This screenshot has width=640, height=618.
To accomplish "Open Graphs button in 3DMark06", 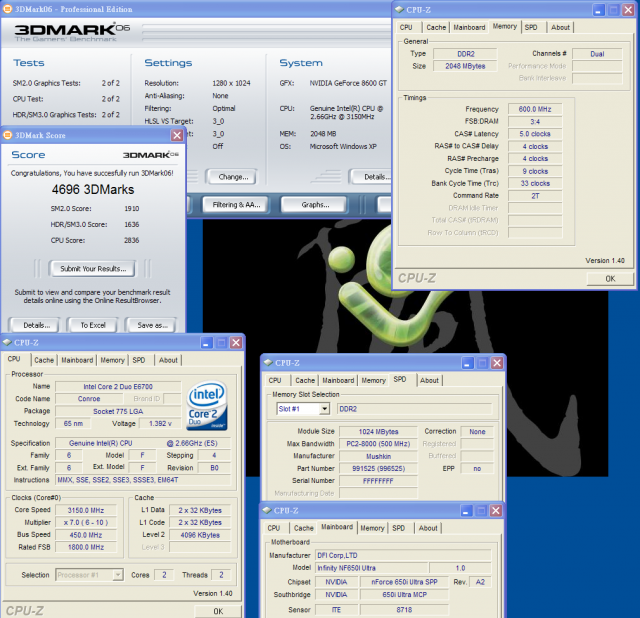I will pos(315,205).
